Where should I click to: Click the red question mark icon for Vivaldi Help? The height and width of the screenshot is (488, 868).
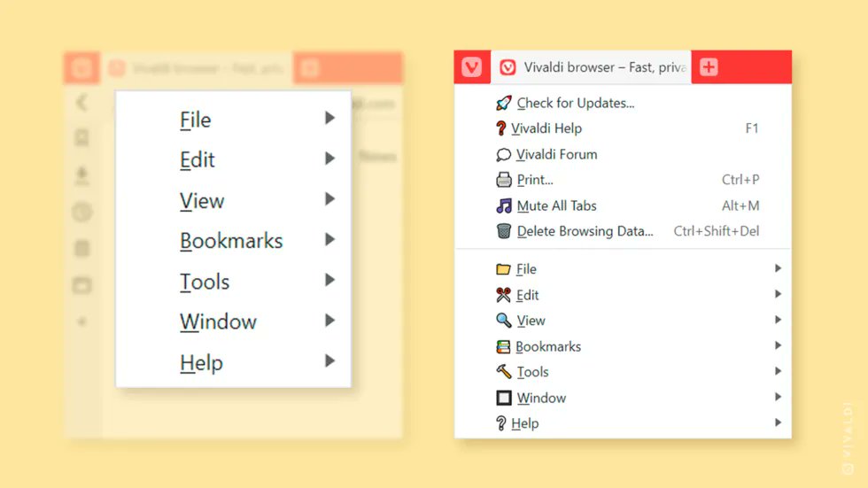[501, 128]
